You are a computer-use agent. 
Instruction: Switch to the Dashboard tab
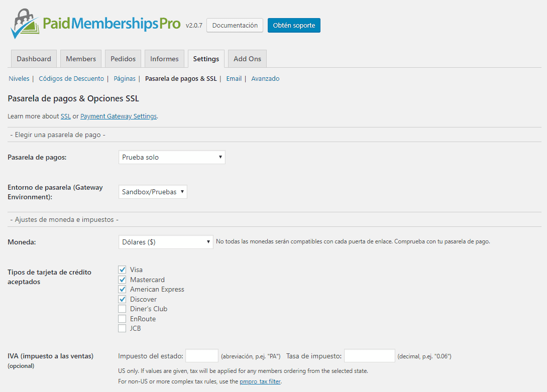[34, 59]
